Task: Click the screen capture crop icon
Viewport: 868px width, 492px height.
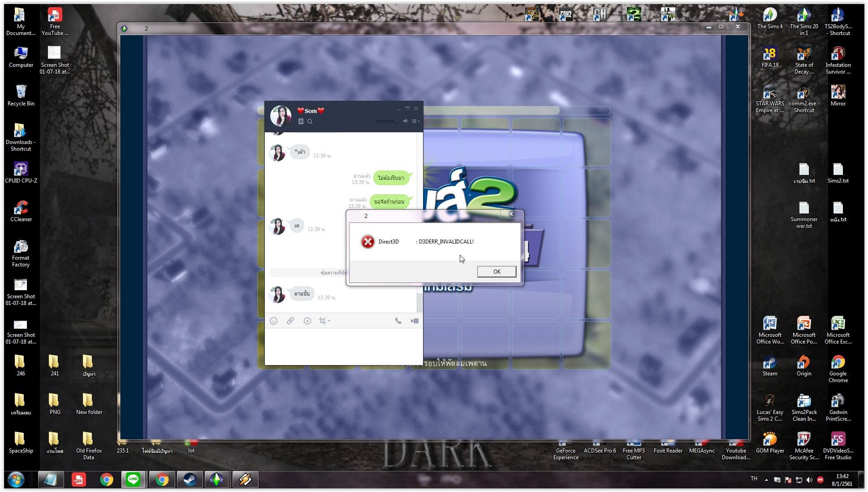Action: [x=322, y=321]
